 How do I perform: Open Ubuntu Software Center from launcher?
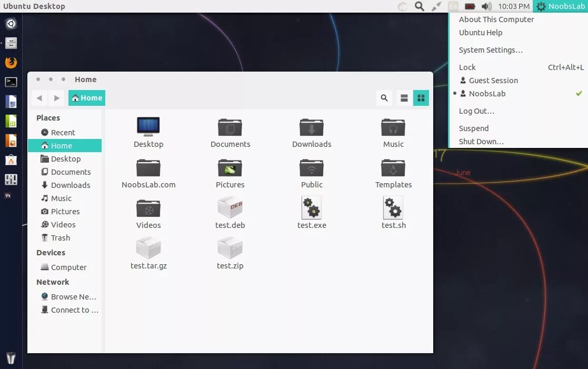(11, 160)
